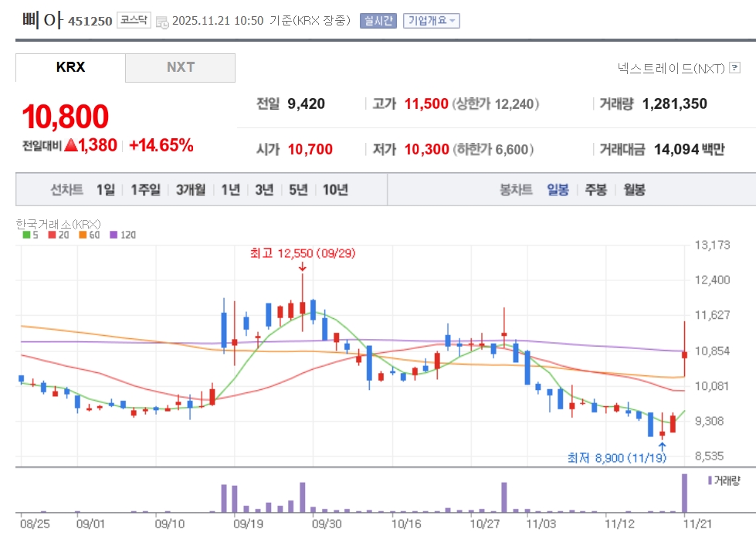Viewport: 756px width, 546px height.
Task: Click the calendar icon beside the date
Action: coord(162,22)
